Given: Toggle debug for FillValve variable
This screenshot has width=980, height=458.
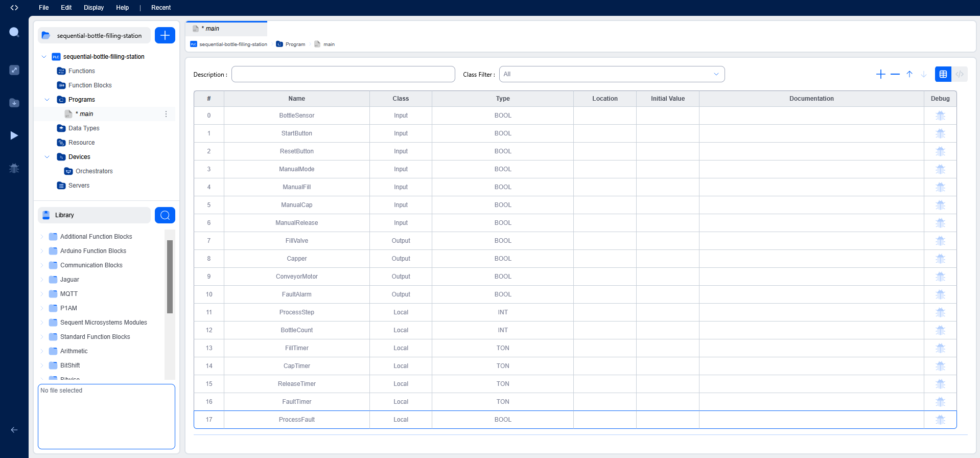Looking at the screenshot, I should click(x=940, y=241).
